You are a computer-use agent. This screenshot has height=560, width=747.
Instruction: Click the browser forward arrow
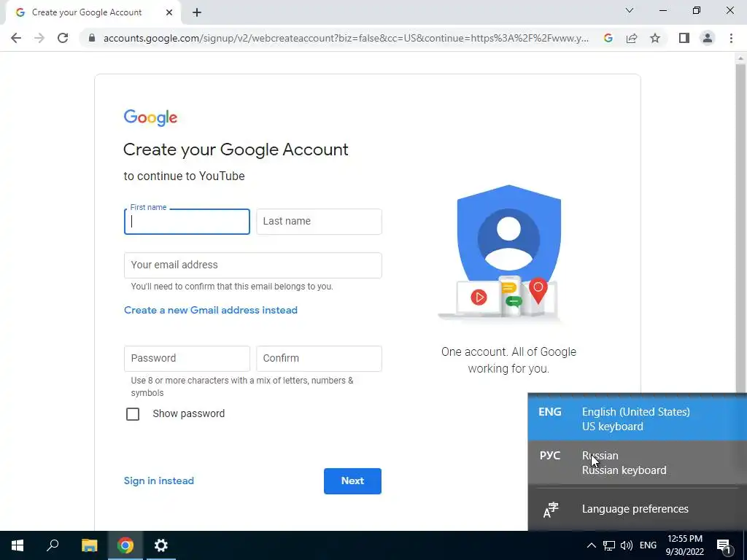point(39,38)
